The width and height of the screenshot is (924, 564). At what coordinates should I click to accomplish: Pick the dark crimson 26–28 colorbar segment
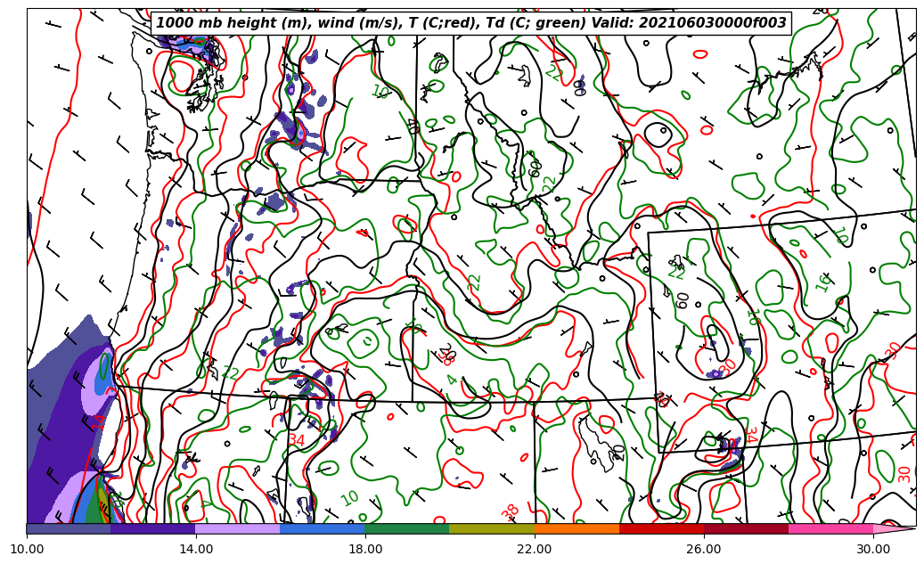[x=746, y=528]
